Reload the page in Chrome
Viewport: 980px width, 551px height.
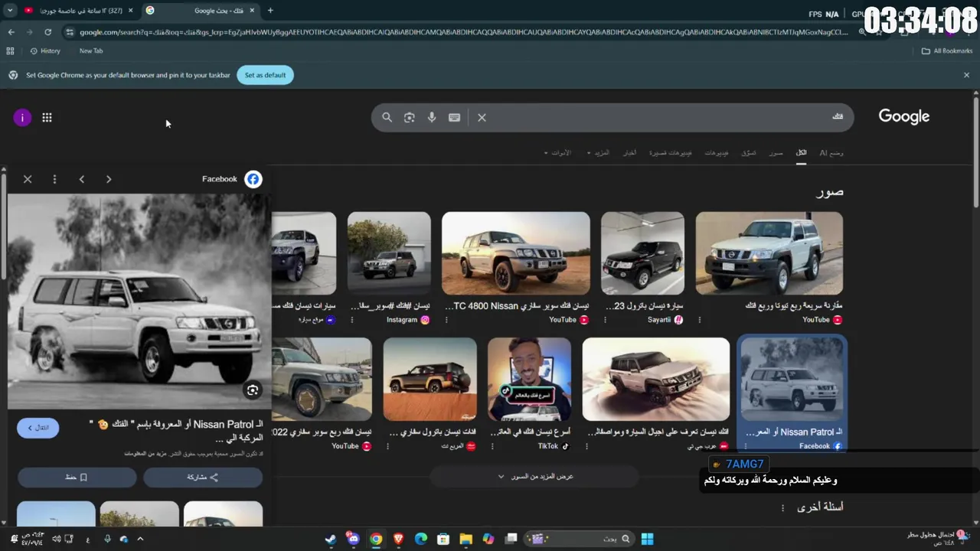click(47, 32)
